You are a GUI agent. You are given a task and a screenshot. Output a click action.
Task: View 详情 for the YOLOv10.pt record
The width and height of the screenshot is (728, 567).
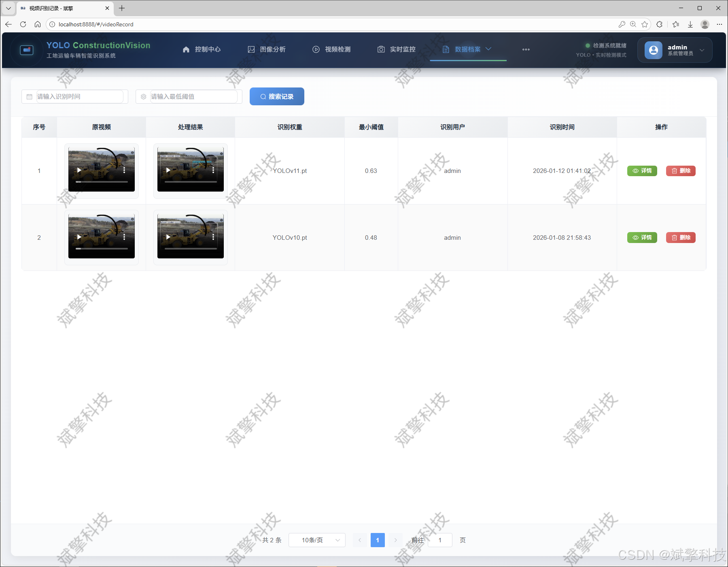[642, 238]
